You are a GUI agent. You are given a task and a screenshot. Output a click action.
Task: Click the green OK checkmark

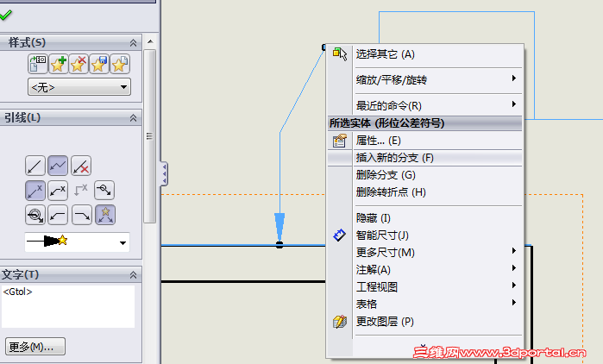5,15
